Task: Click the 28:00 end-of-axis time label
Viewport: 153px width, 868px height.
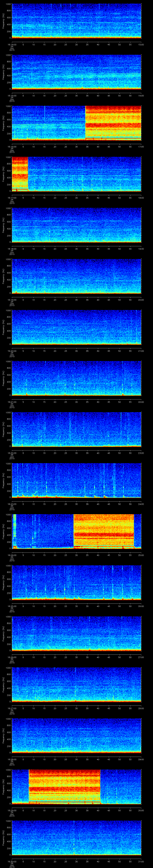Action: [x=141, y=708]
